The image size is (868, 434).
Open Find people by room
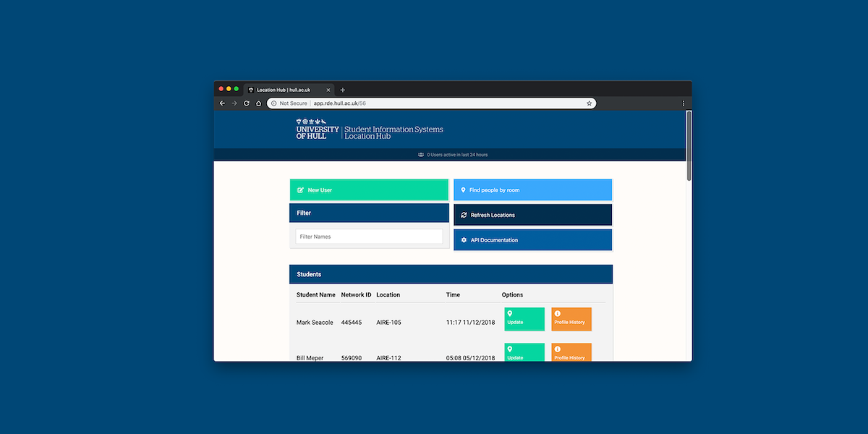pyautogui.click(x=532, y=190)
